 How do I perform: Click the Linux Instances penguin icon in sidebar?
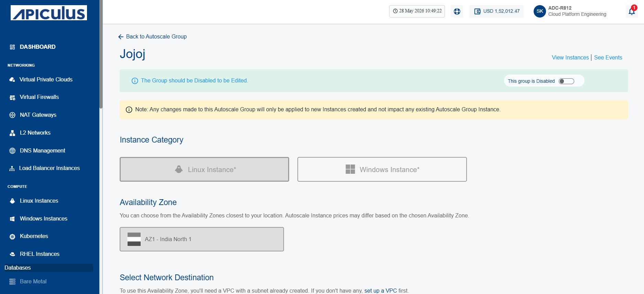[12, 201]
